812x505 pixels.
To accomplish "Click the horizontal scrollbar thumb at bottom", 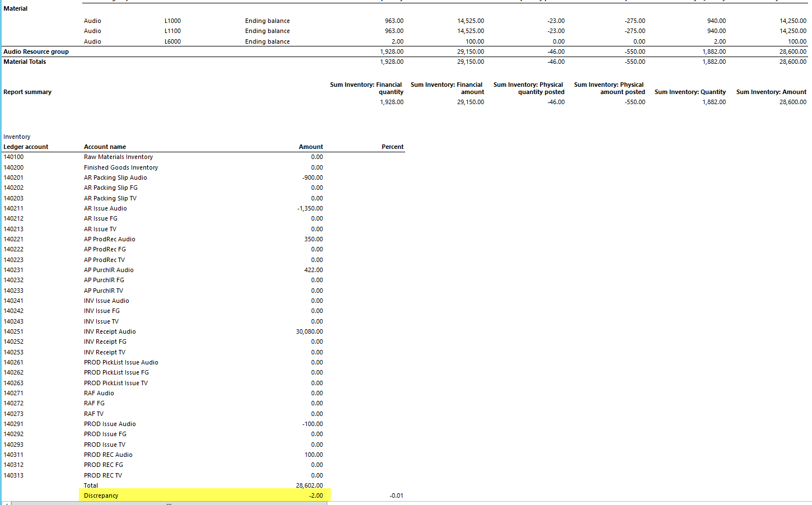I will [x=168, y=503].
